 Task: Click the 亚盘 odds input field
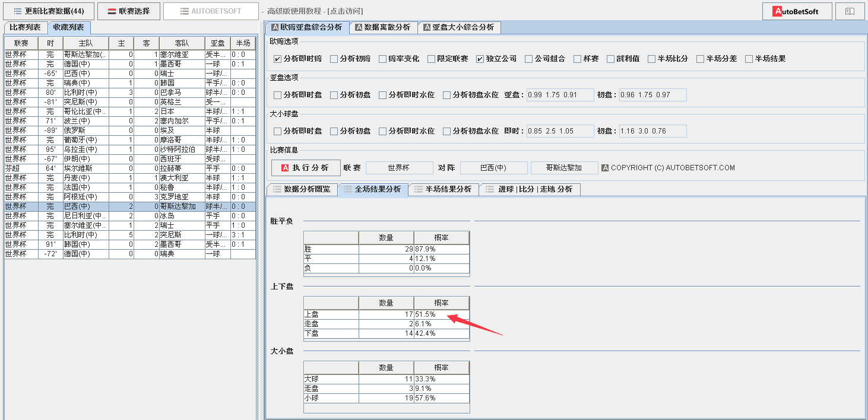coord(560,95)
